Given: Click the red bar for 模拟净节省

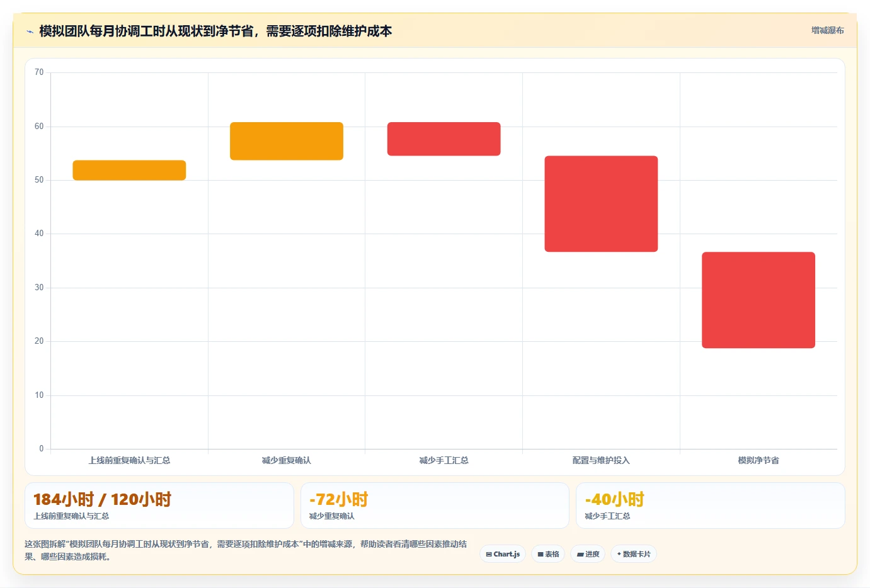Looking at the screenshot, I should (758, 300).
